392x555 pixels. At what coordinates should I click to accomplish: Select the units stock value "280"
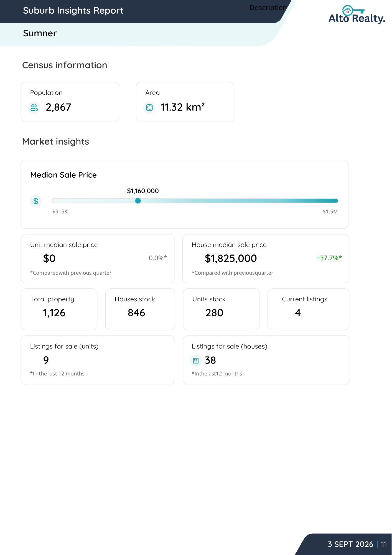pyautogui.click(x=214, y=313)
